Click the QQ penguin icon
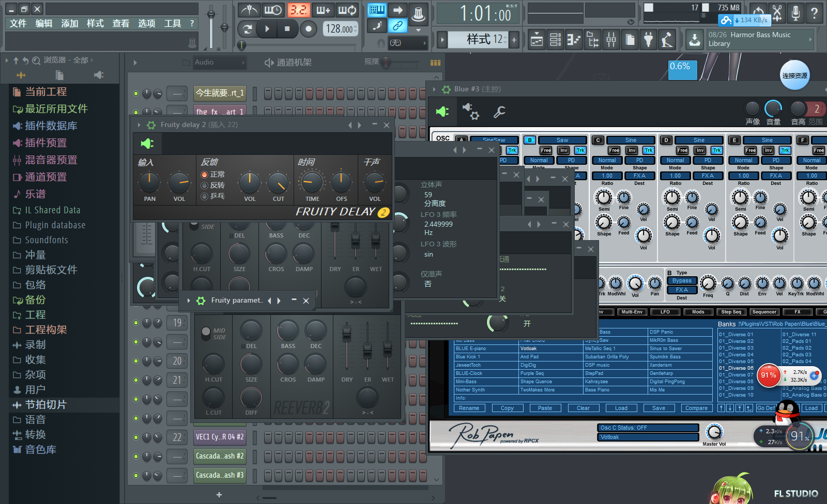The height and width of the screenshot is (504, 827). tap(788, 414)
